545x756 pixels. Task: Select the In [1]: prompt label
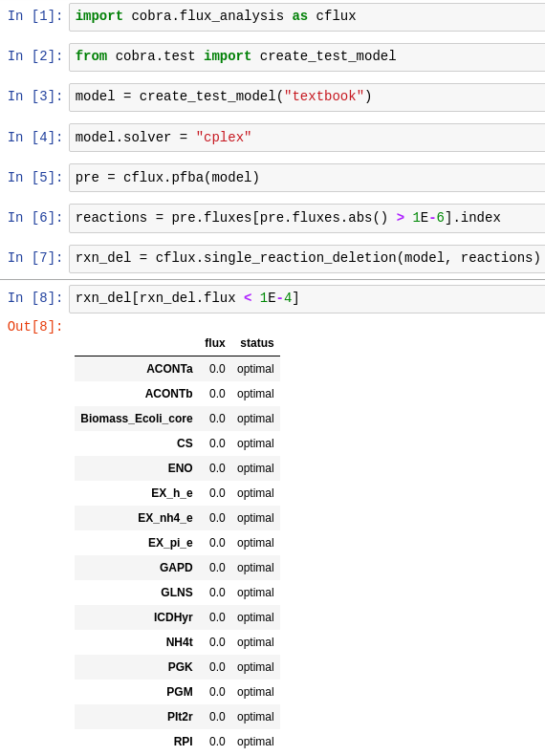coord(34,16)
